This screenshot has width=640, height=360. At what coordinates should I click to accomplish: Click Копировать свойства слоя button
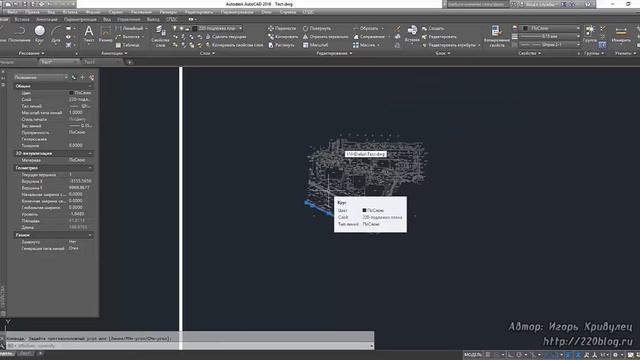(234, 45)
